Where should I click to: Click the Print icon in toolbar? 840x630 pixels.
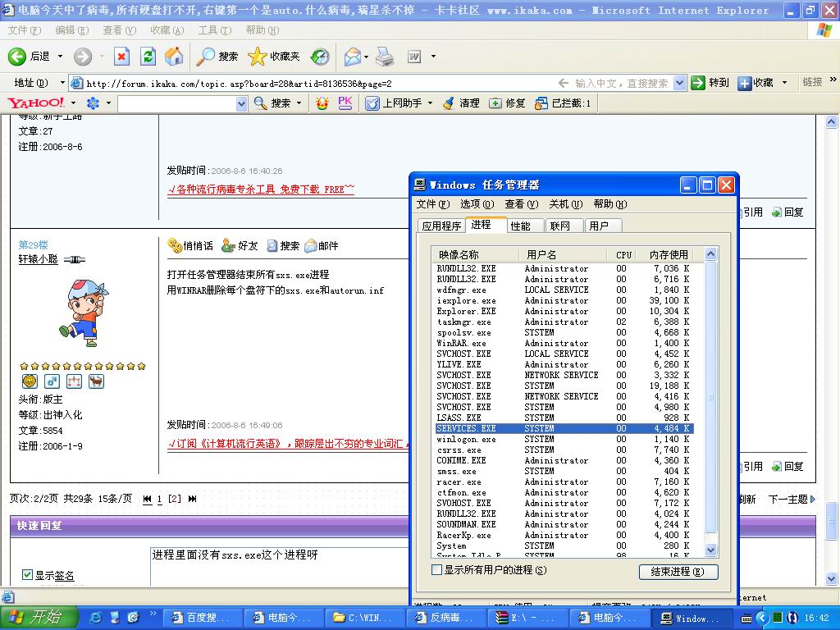(385, 57)
